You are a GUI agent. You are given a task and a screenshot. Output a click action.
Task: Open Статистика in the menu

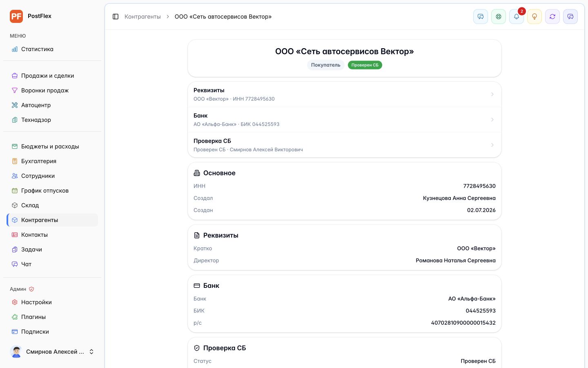click(x=52, y=49)
